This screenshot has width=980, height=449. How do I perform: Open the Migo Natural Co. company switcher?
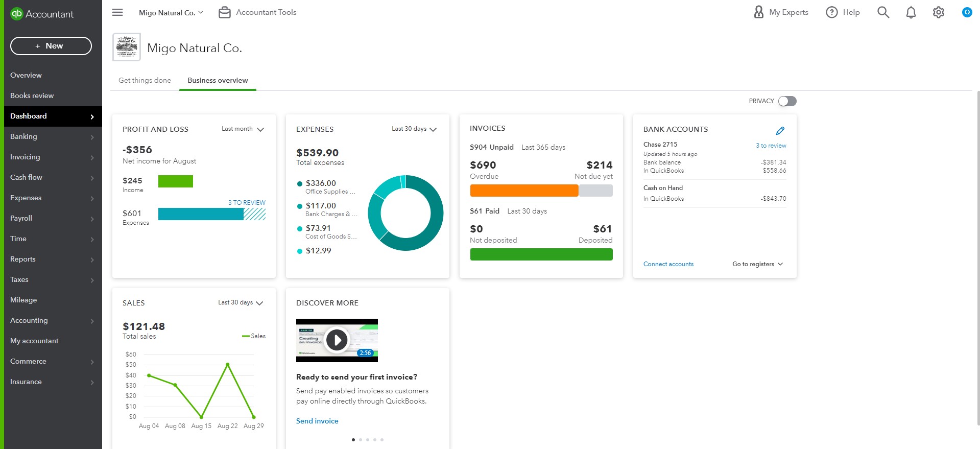(x=171, y=12)
